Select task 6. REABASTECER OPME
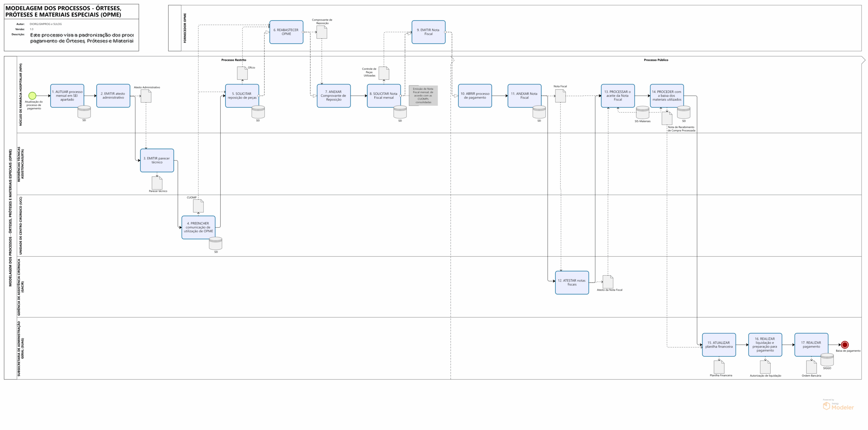 286,32
